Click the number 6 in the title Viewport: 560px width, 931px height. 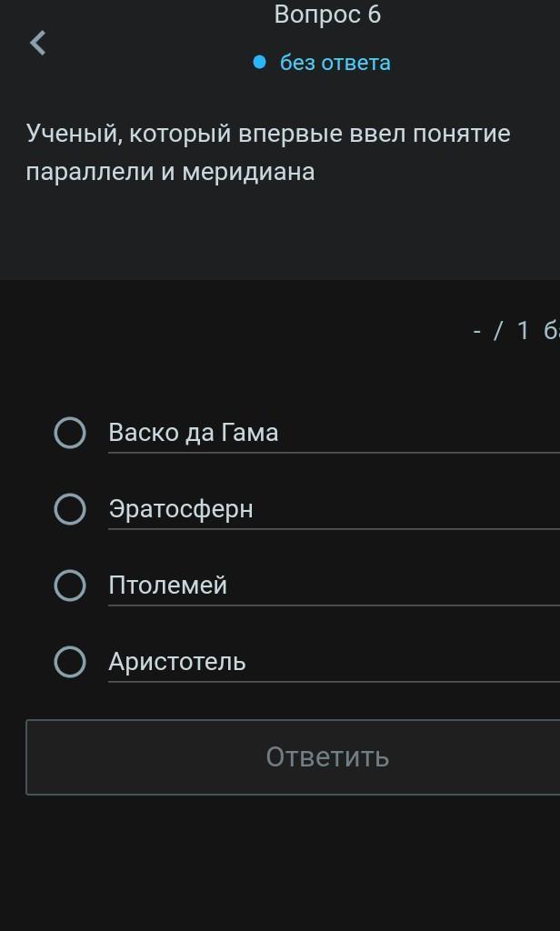pyautogui.click(x=375, y=15)
